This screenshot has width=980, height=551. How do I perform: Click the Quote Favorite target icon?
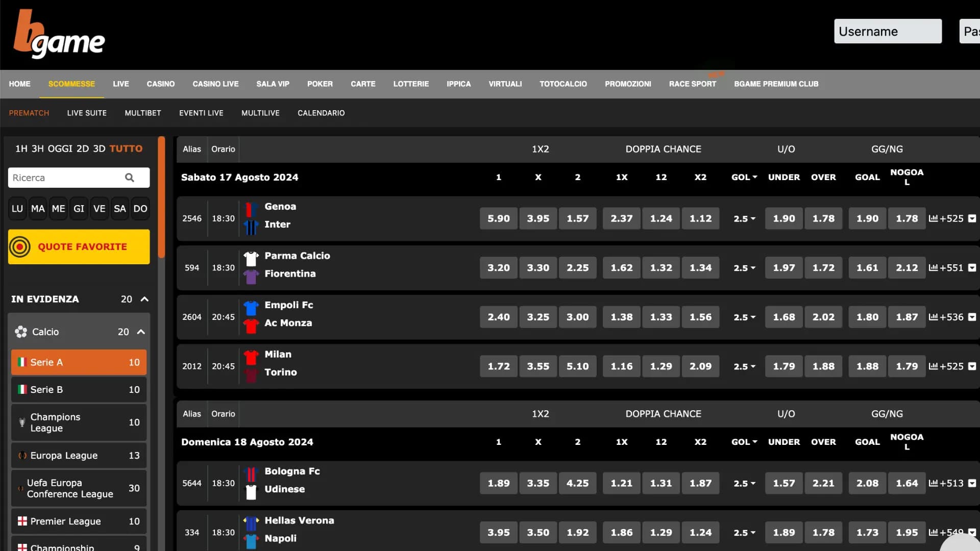pos(20,247)
